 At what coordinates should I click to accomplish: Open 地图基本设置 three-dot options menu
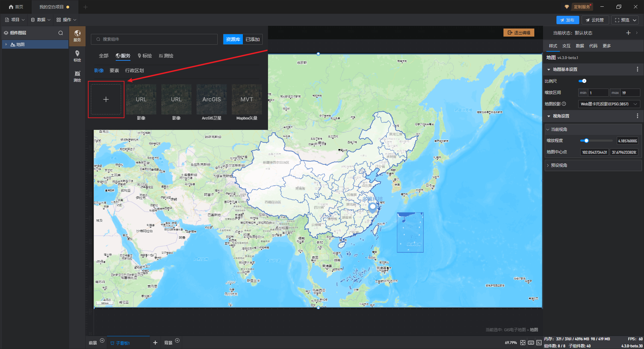pos(637,69)
